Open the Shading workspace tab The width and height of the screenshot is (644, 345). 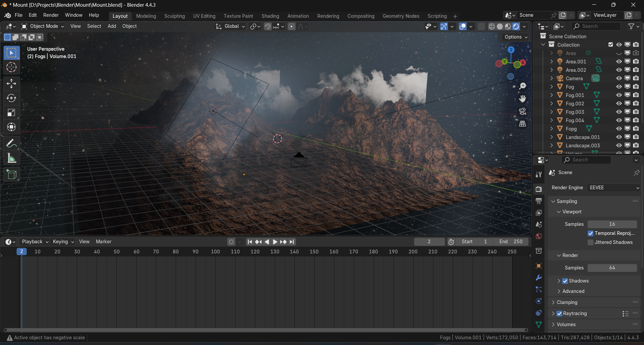tap(270, 16)
